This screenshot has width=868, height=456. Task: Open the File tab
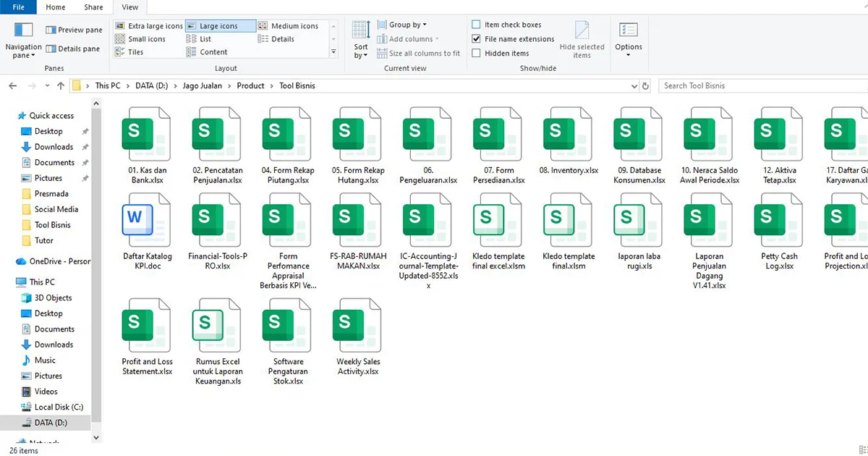coord(19,7)
